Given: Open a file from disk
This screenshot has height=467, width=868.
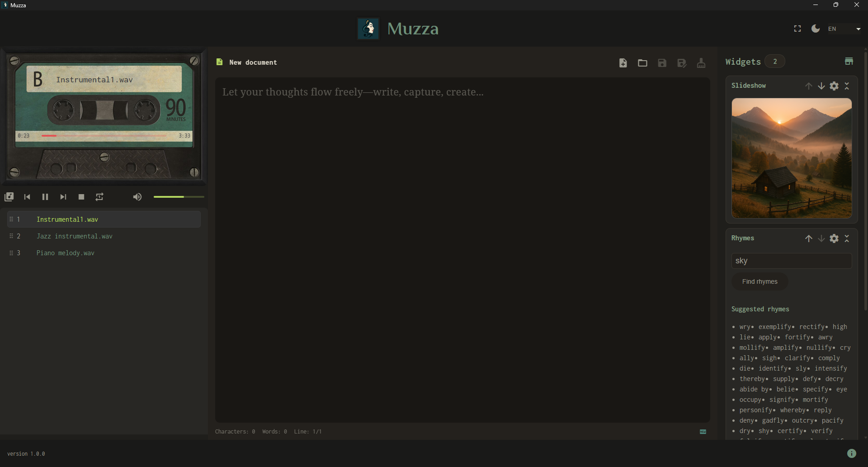Looking at the screenshot, I should pos(642,63).
